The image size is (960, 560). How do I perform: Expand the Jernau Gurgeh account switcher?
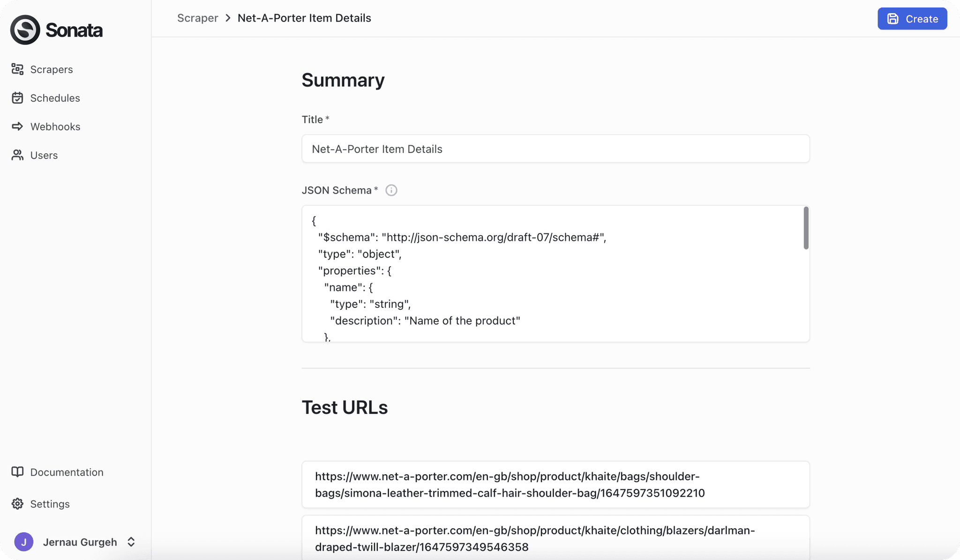tap(131, 542)
